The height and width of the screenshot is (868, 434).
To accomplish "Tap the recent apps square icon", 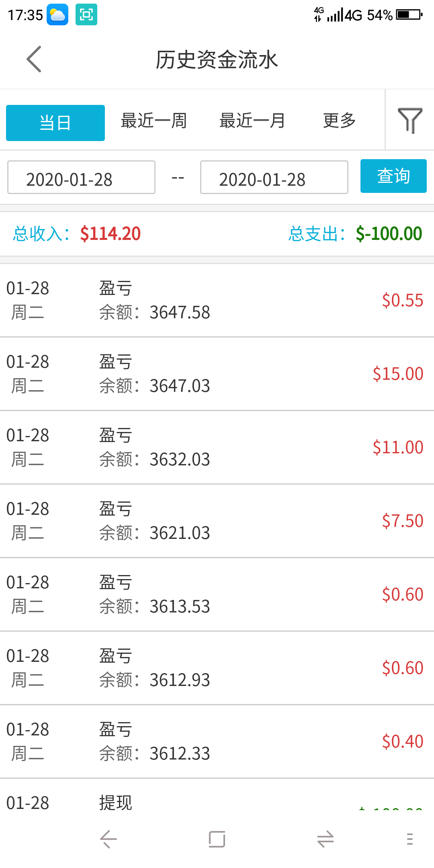I will (x=217, y=839).
